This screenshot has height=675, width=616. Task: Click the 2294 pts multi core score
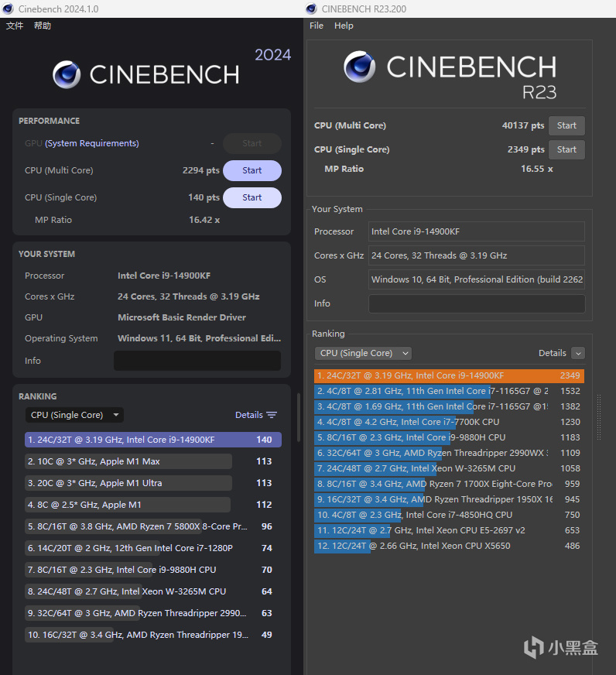(x=201, y=170)
